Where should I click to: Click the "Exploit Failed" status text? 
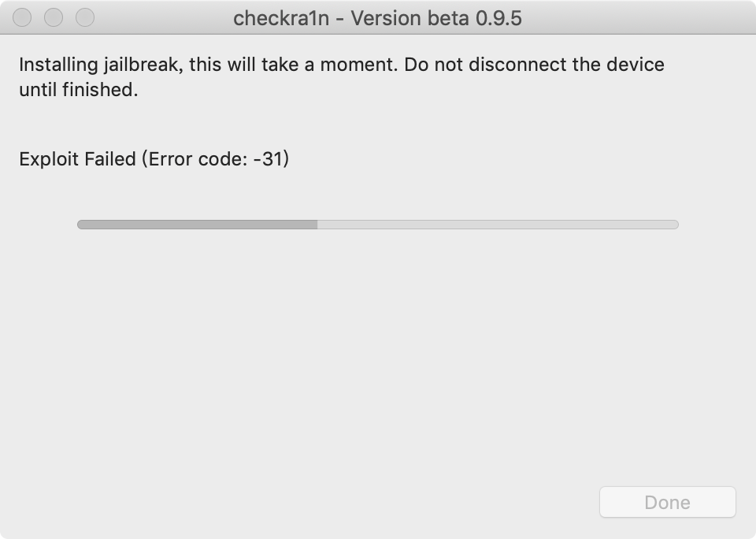coord(78,159)
